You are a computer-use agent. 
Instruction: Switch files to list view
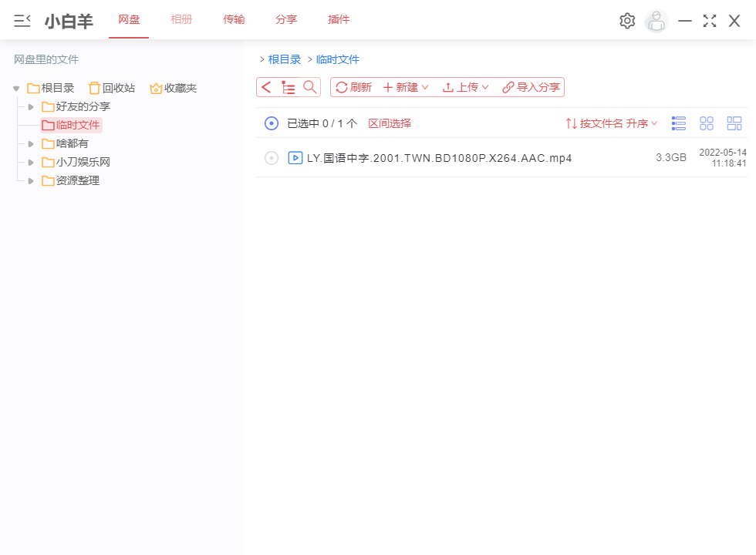pos(678,123)
